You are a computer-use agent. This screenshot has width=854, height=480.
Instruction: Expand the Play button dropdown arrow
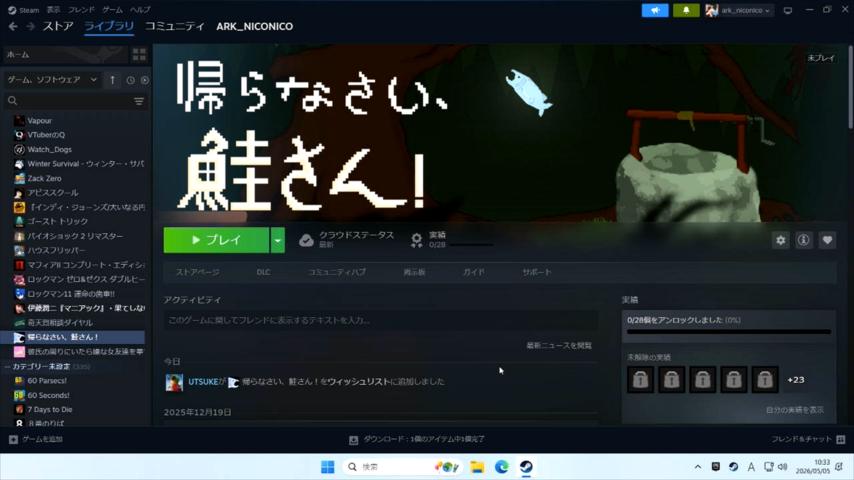tap(278, 240)
